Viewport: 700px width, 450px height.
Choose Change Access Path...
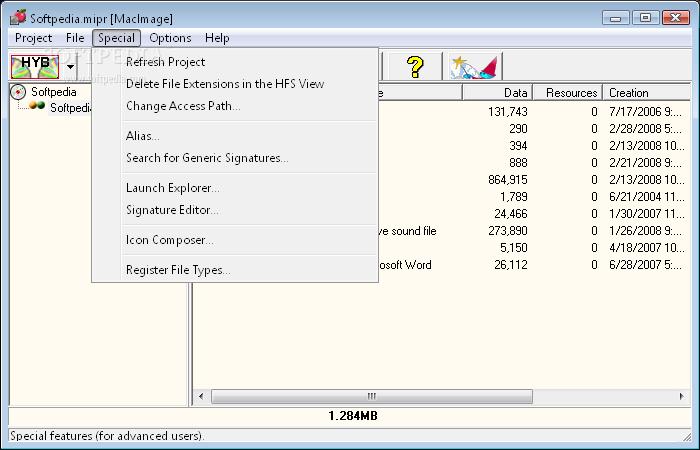[x=235, y=106]
